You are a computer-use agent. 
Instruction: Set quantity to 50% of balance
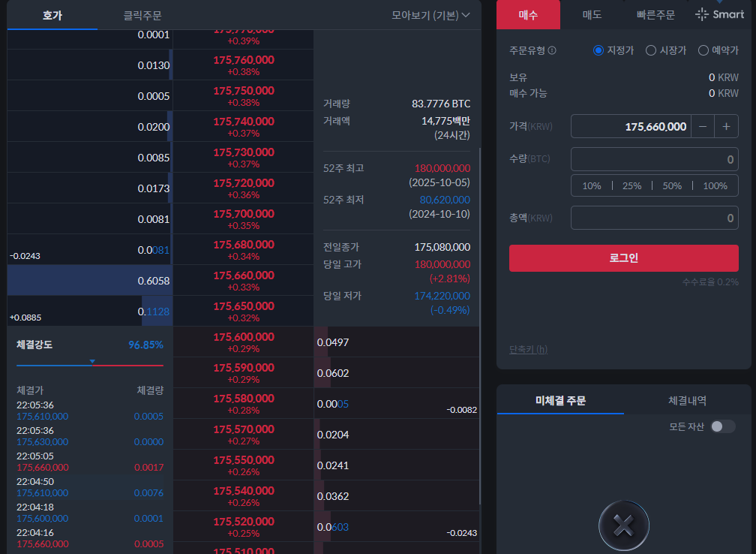click(x=672, y=185)
